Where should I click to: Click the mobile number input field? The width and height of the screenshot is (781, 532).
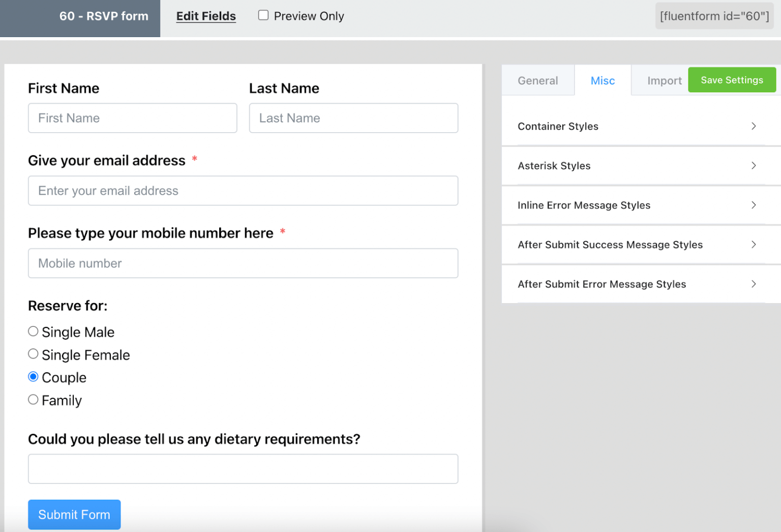coord(243,263)
